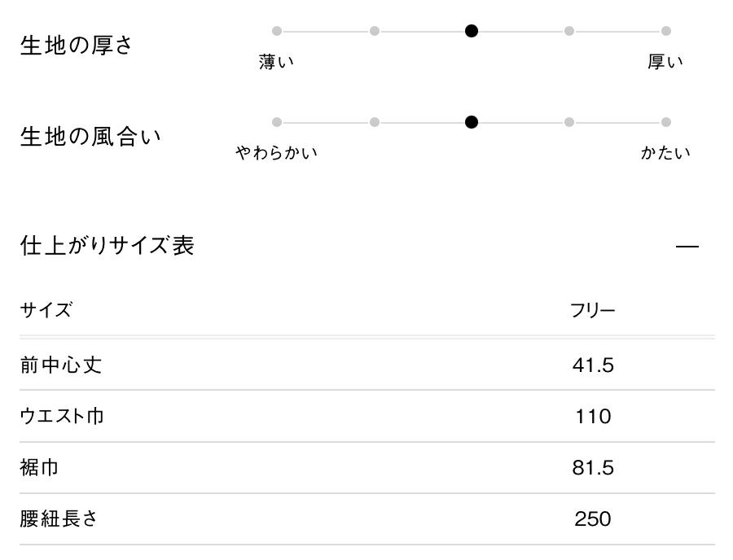Select the stiffest fabric texture dot
Viewport: 733px width, 560px height.
point(666,122)
